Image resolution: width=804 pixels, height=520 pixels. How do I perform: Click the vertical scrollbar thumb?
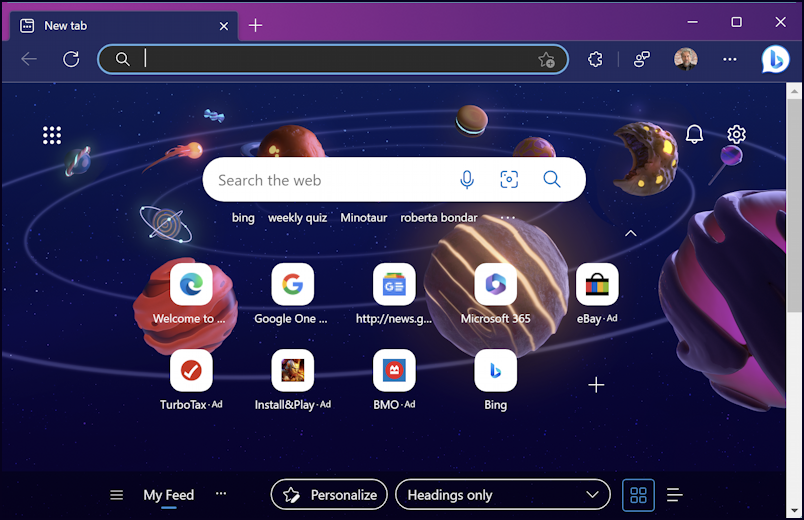[794, 205]
